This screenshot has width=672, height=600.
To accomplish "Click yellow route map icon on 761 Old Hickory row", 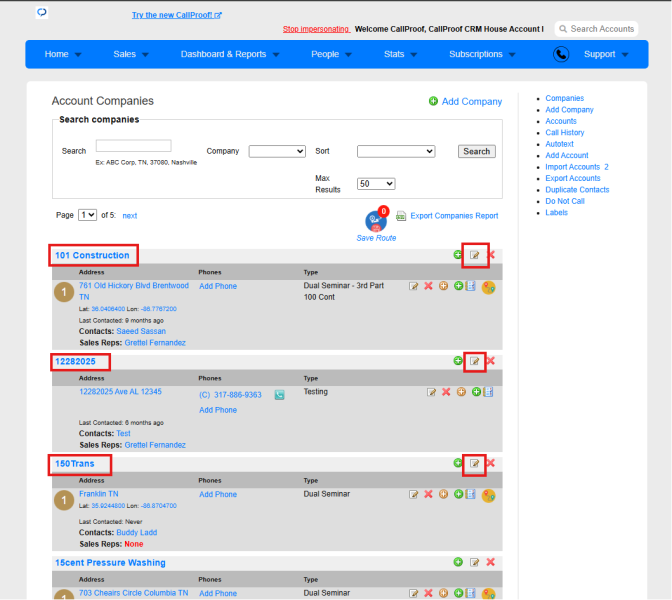I will (x=488, y=287).
